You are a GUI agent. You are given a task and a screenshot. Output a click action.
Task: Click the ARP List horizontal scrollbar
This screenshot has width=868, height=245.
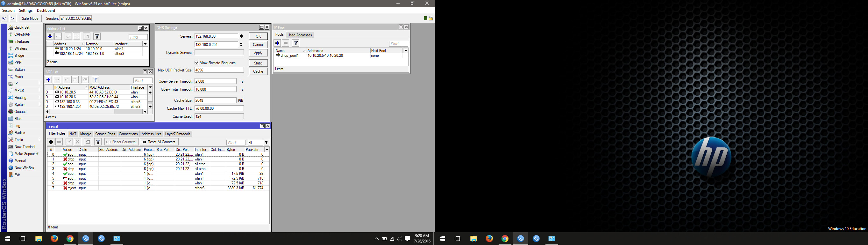point(96,112)
